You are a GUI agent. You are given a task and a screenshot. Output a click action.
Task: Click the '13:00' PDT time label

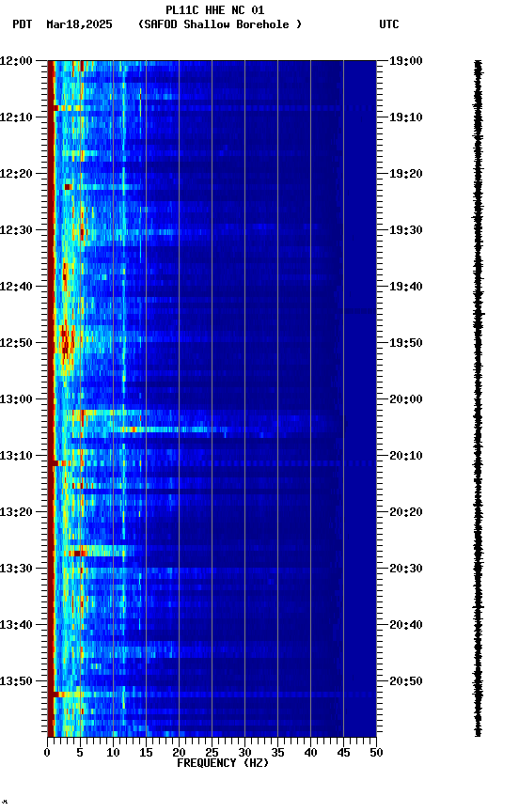(16, 399)
